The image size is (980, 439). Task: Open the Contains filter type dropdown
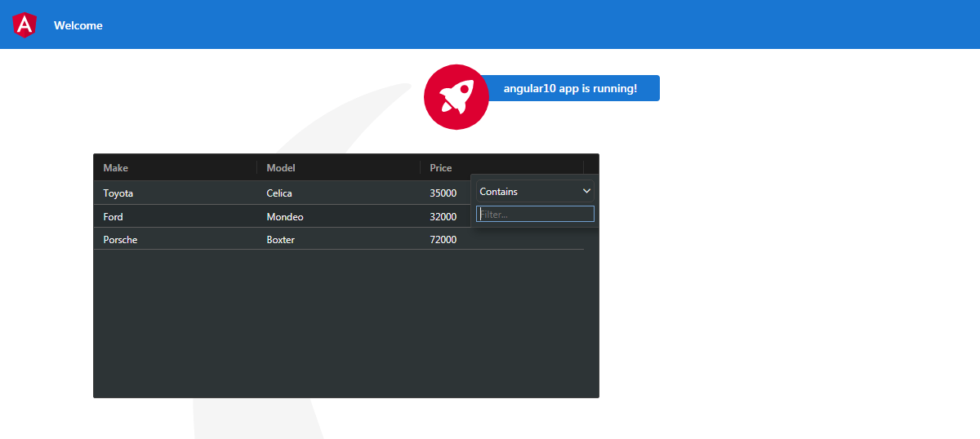[x=535, y=192]
